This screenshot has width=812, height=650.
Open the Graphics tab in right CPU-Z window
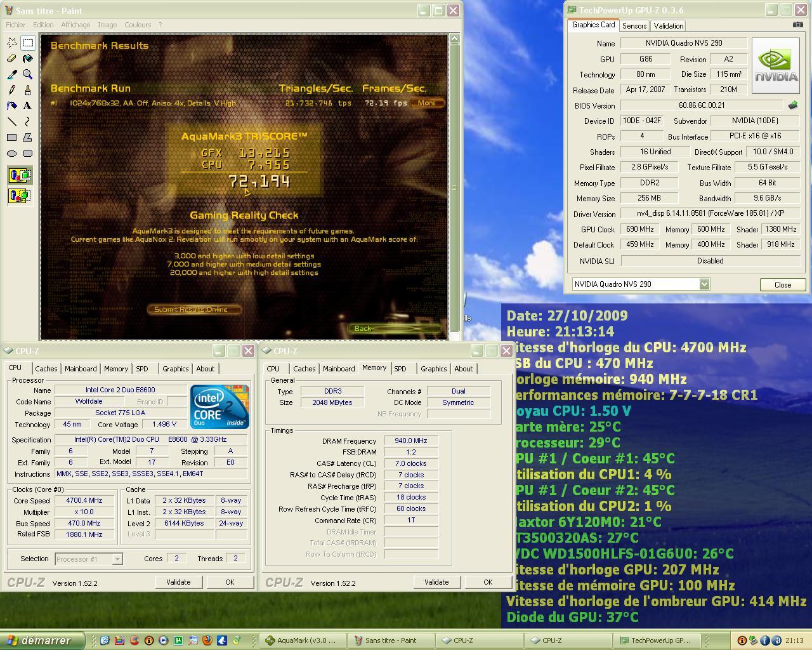tap(434, 369)
